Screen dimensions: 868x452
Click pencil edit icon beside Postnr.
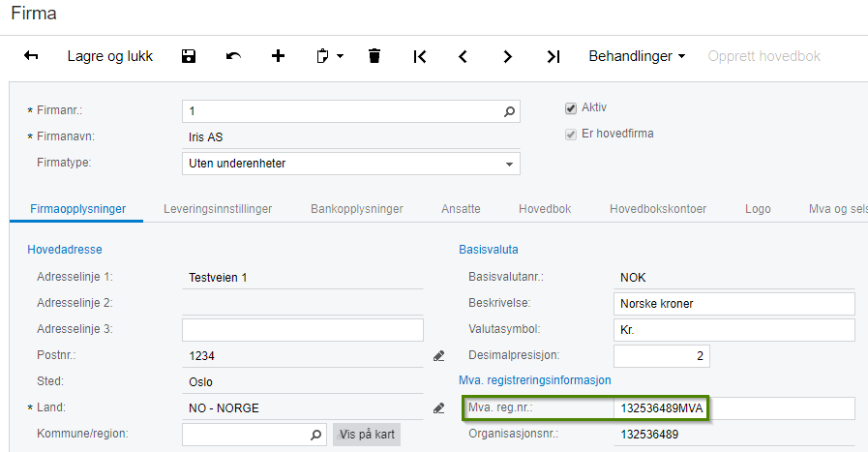coord(439,355)
